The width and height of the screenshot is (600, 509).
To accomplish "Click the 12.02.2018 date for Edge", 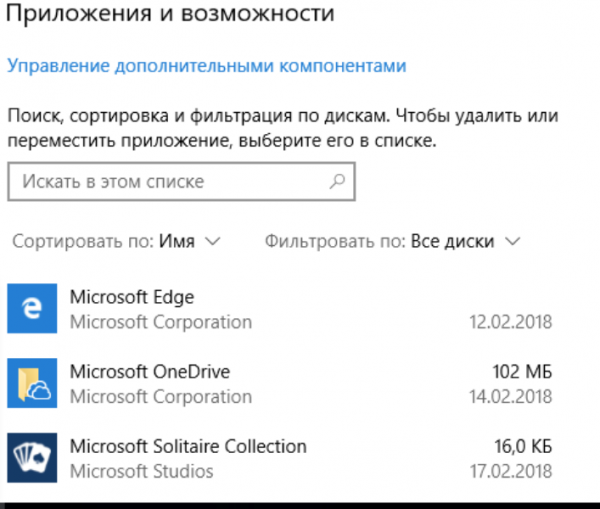I will pos(511,322).
